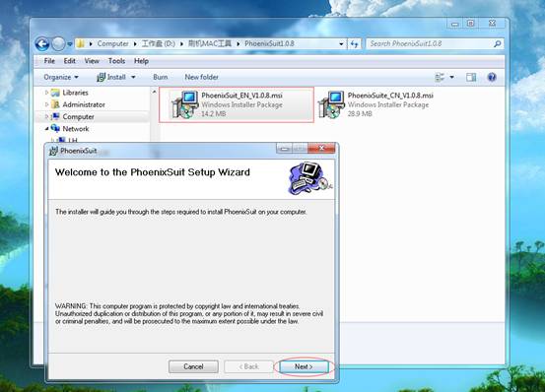Click the D: drive breadcrumb in address bar

coord(158,43)
